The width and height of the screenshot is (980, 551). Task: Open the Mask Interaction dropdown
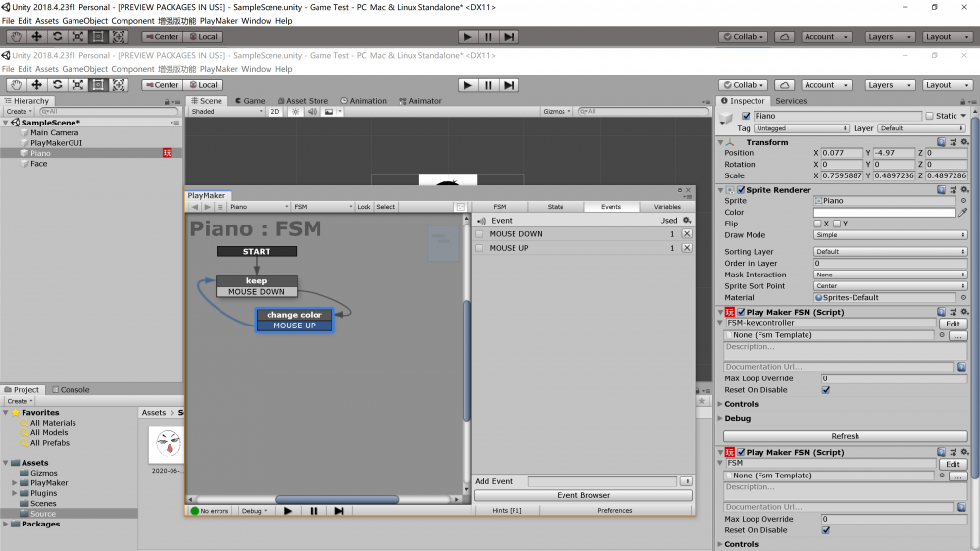pyautogui.click(x=890, y=275)
